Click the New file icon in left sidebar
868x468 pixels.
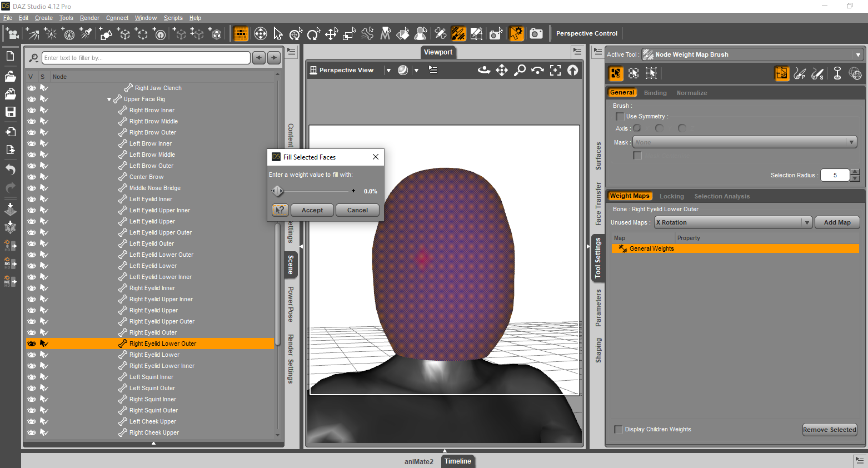(x=10, y=56)
